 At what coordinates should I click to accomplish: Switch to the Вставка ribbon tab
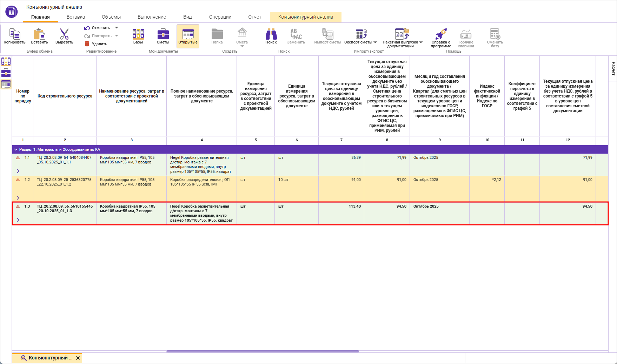coord(76,17)
